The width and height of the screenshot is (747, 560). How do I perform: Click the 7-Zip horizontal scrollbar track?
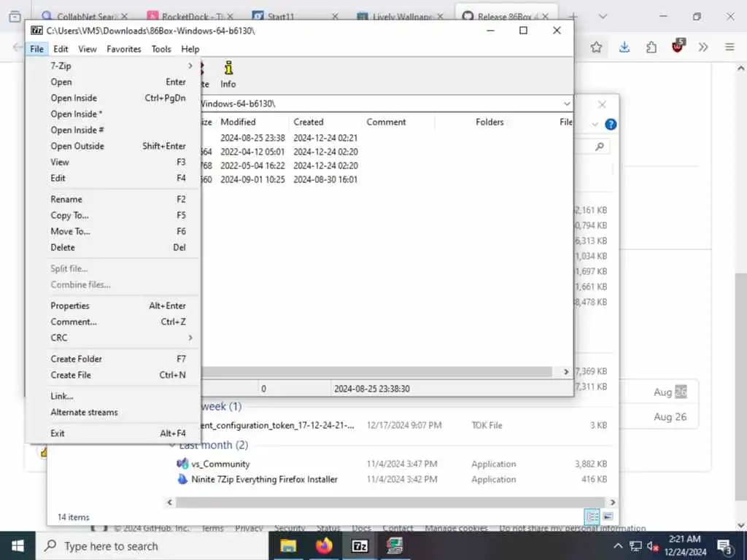pos(377,372)
